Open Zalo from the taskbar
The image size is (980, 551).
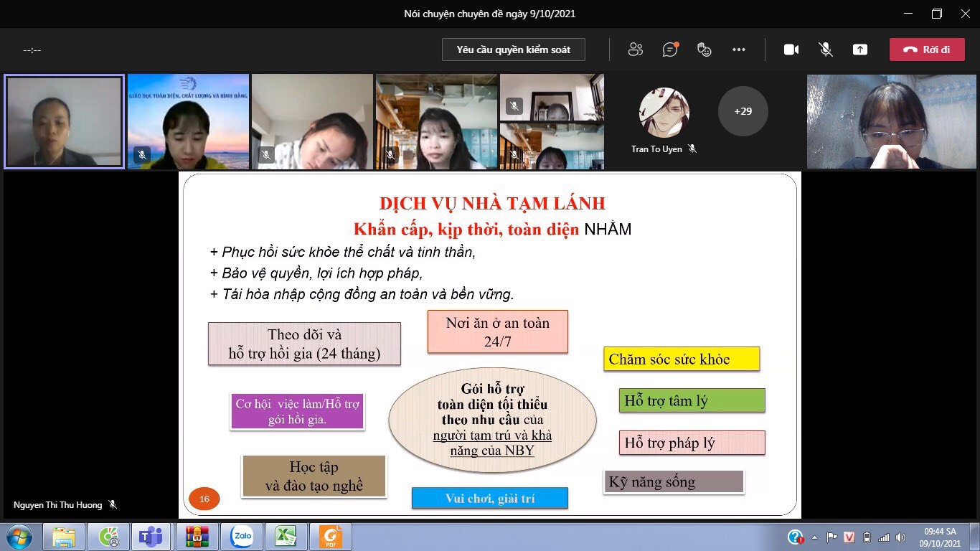pyautogui.click(x=242, y=536)
